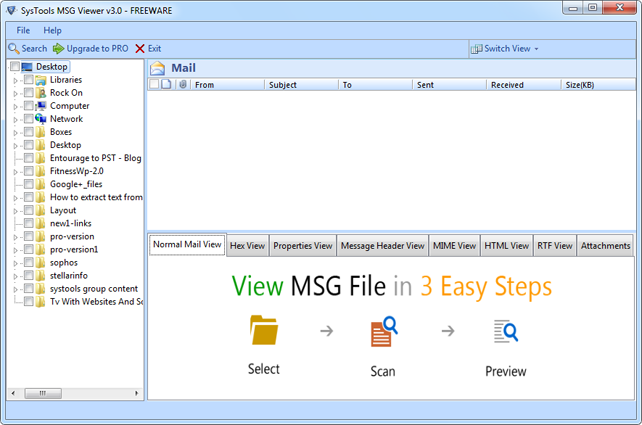642x425 pixels.
Task: Click the tree scrollbar left arrow
Action: 13,393
